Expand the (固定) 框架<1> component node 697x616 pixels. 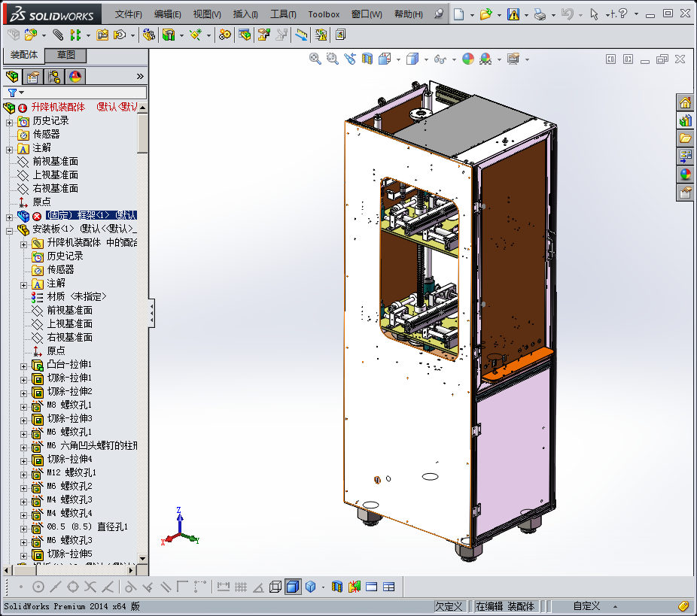pos(9,217)
